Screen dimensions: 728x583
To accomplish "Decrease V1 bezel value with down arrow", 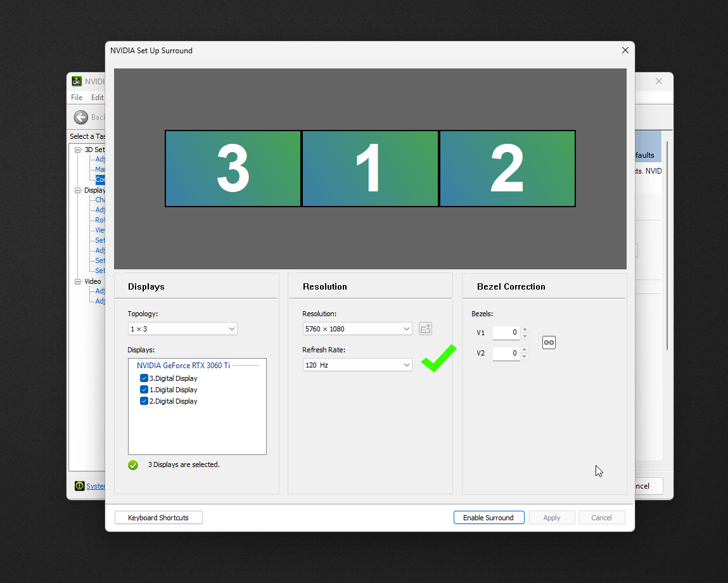I will coord(525,336).
